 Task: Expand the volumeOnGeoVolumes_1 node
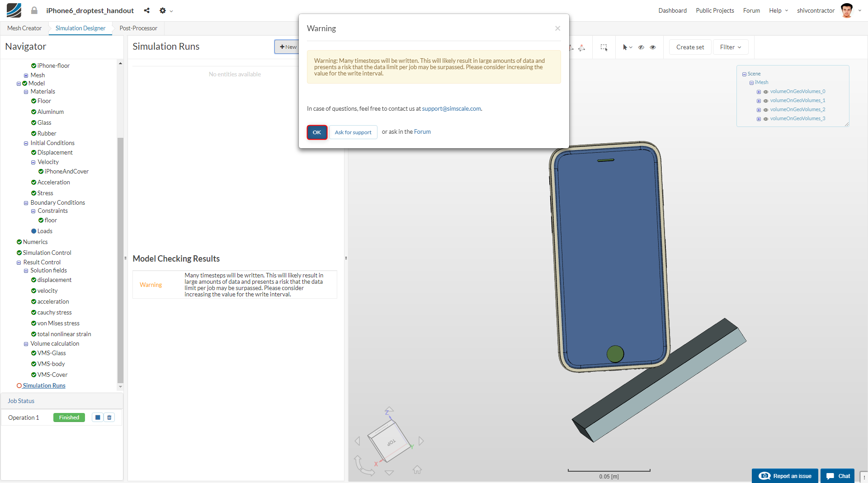[x=759, y=101]
